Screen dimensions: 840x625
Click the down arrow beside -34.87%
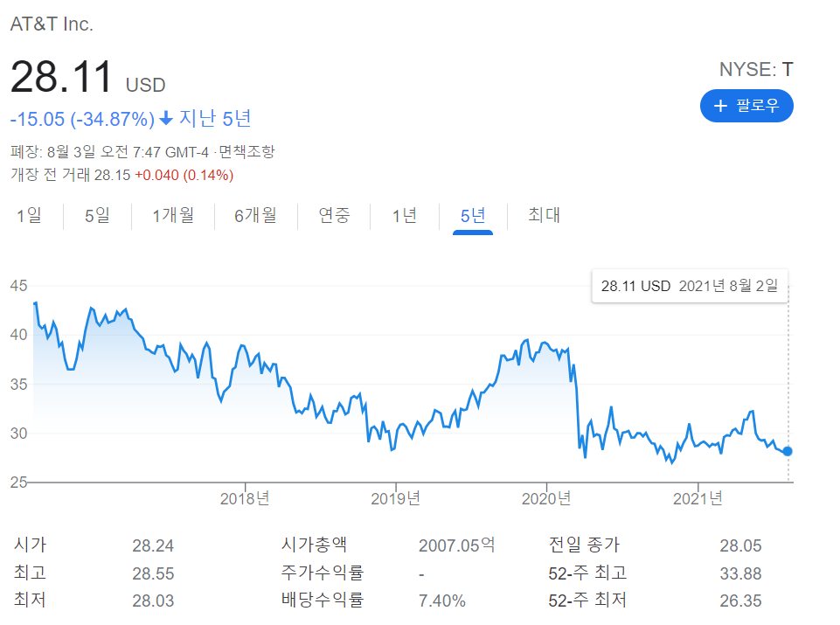pyautogui.click(x=167, y=118)
